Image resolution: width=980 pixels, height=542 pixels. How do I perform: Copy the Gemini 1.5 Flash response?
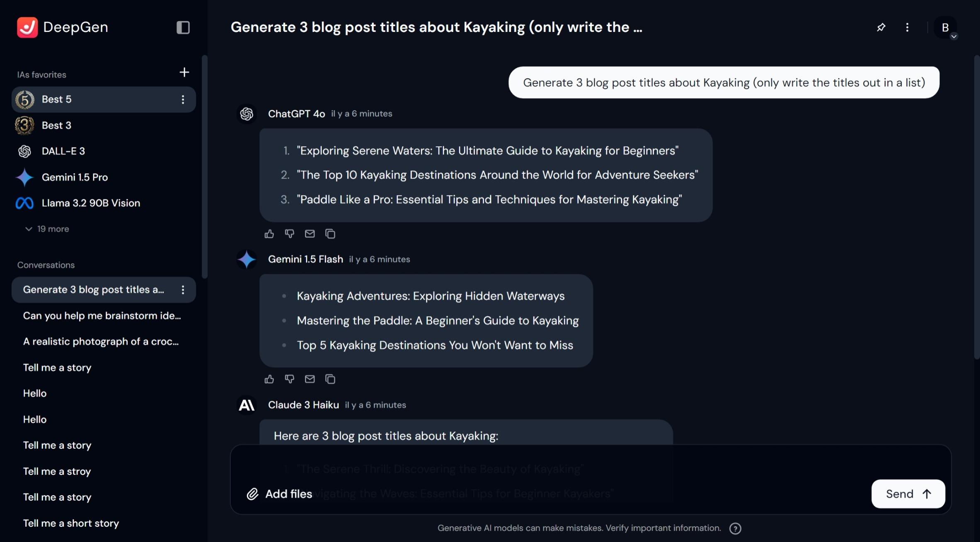330,379
